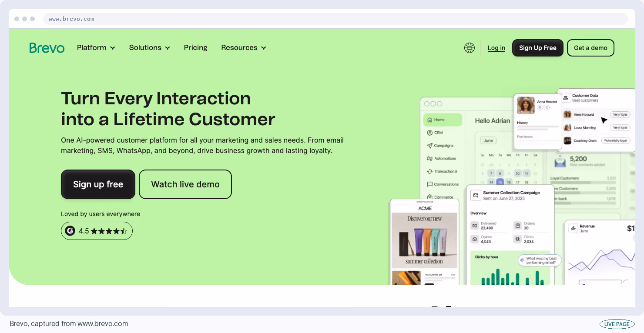Click the Sign Up Free header button
This screenshot has height=333, width=644.
coord(538,48)
